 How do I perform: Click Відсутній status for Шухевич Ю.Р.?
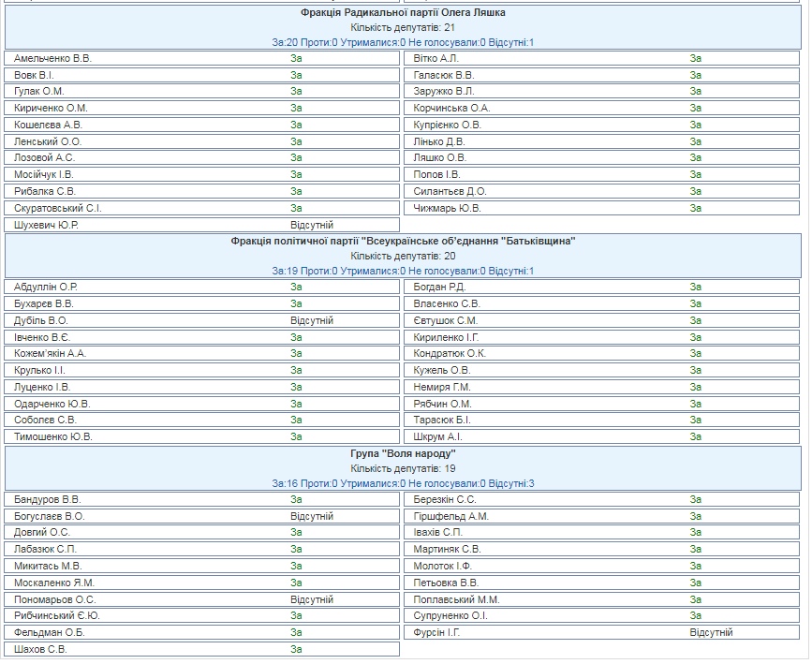pos(312,226)
